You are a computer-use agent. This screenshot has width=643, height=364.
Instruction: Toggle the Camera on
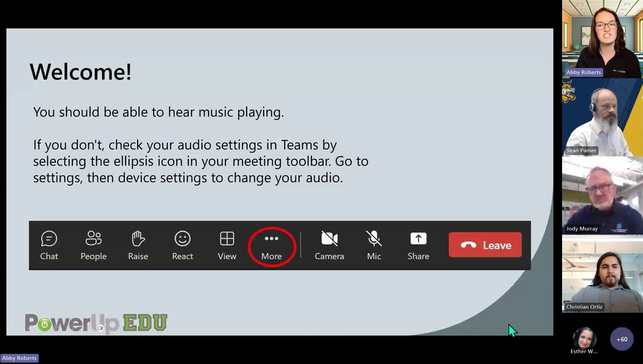coord(329,239)
